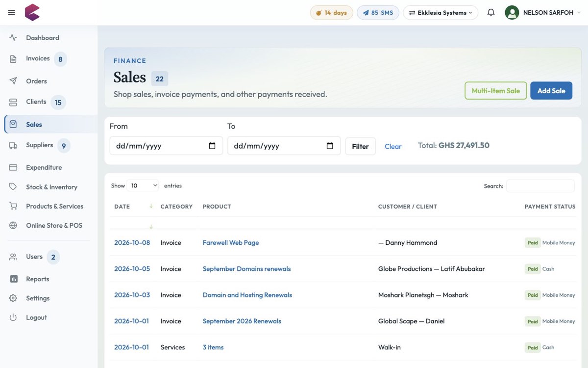Open Reports in the sidebar
Screen dimensions: 588x368
tap(38, 279)
